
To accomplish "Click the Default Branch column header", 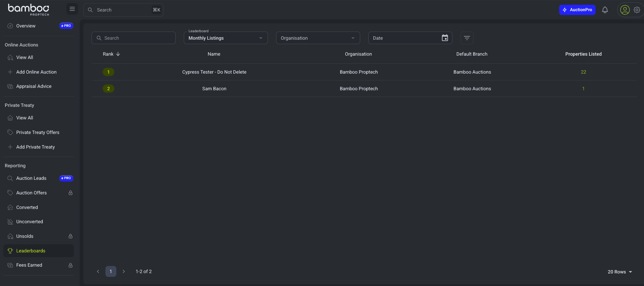I will [472, 54].
